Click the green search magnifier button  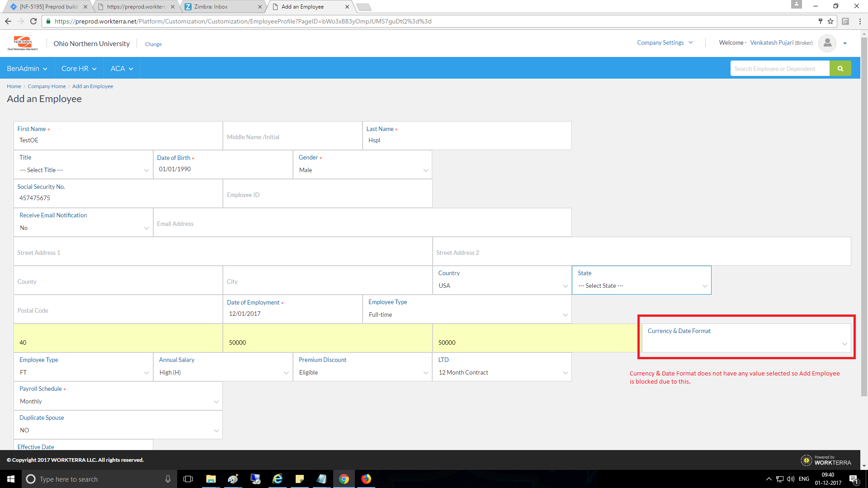840,69
